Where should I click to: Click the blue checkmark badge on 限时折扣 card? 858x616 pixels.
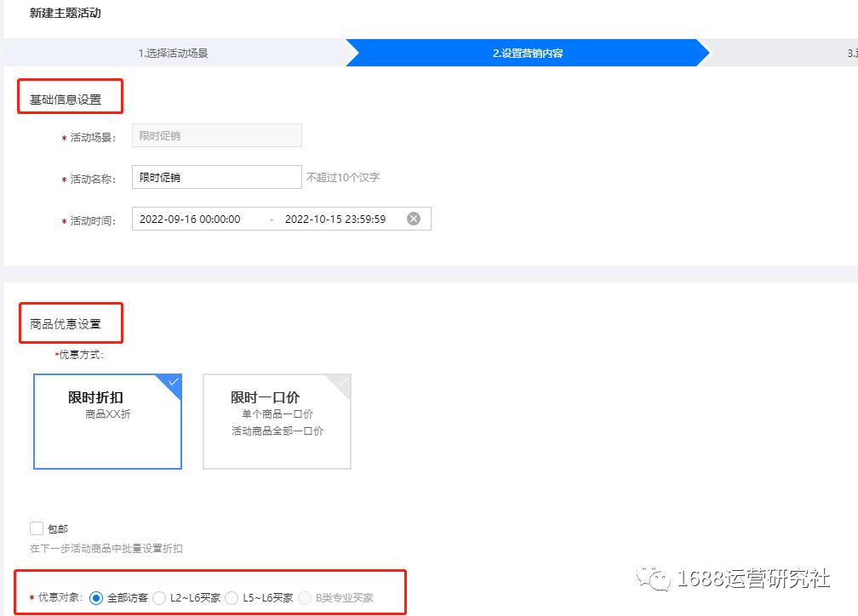[174, 382]
